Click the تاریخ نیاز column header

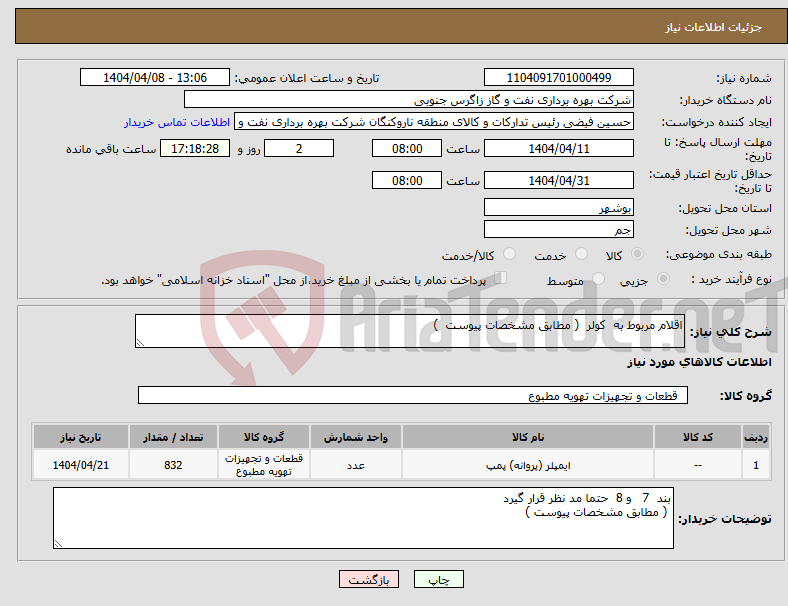[x=81, y=437]
